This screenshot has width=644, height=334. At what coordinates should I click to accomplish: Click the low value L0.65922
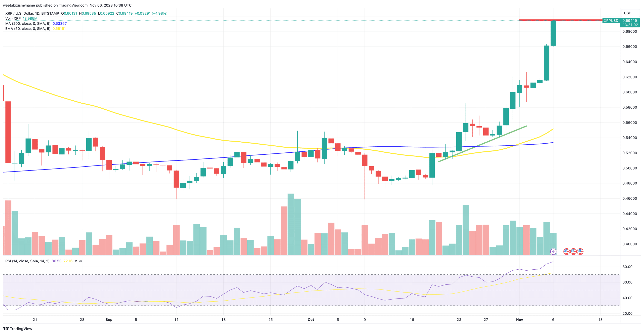pos(106,13)
